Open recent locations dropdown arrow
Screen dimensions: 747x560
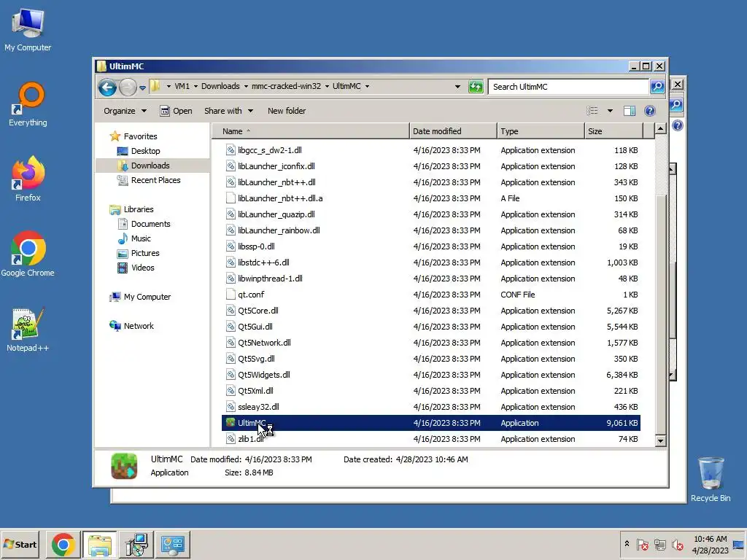[142, 87]
